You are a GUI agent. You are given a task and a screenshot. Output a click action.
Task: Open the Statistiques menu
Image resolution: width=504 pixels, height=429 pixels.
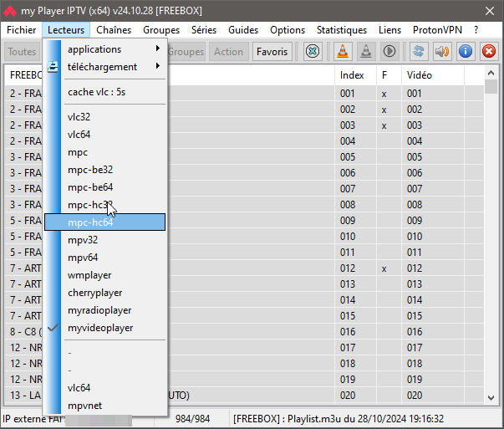tap(342, 30)
